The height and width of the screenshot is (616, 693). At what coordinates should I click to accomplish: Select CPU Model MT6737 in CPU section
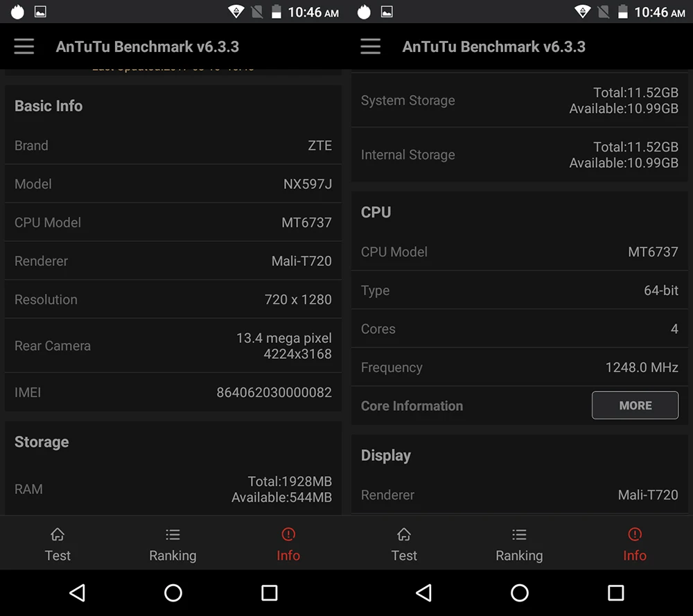point(653,252)
